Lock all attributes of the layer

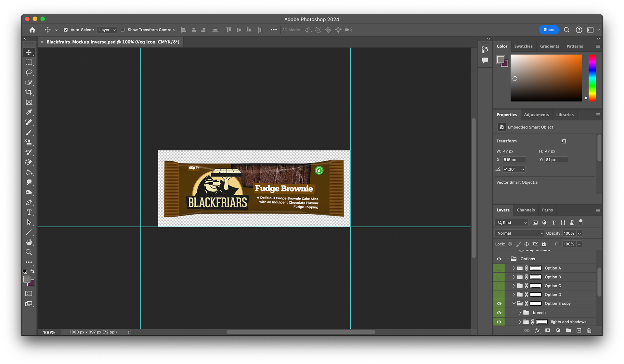544,244
